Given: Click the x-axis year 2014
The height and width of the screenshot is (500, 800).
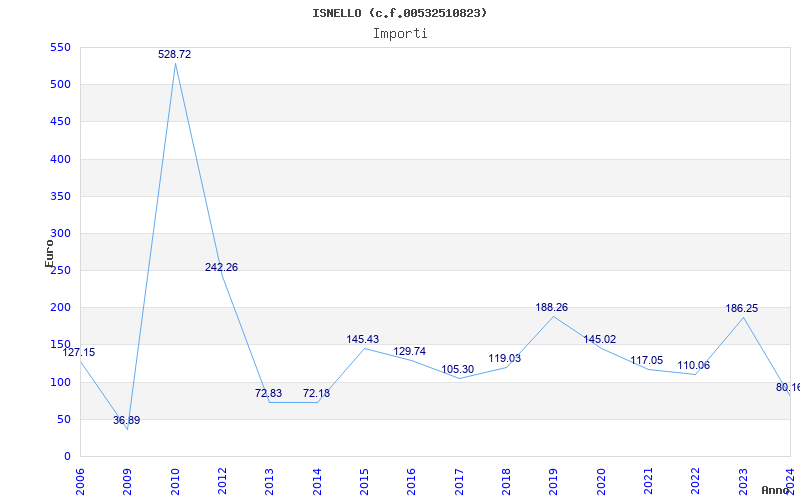Looking at the screenshot, I should [x=317, y=482].
